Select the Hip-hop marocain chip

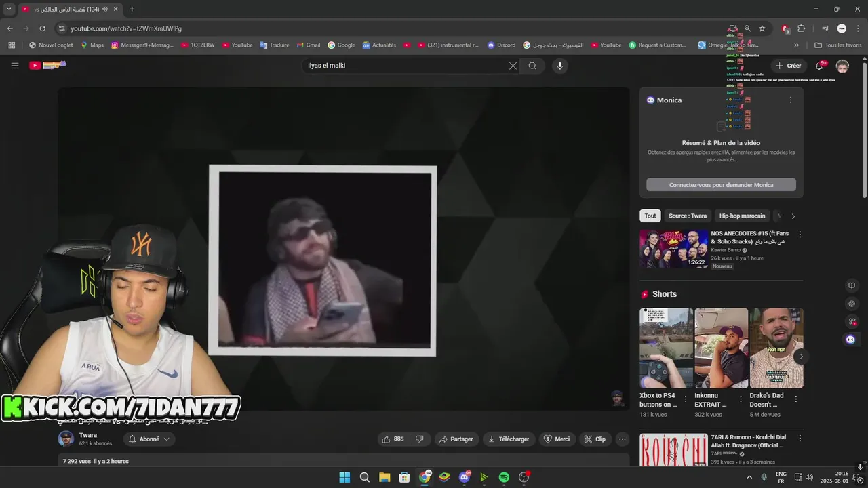pos(742,216)
